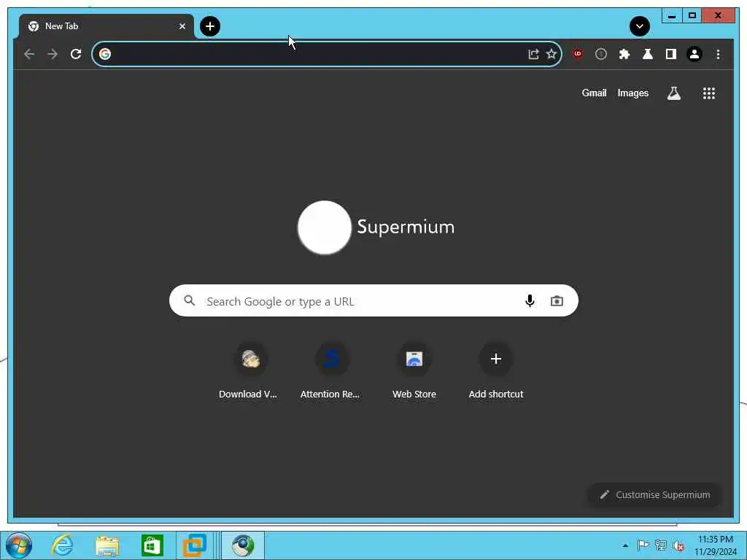Minimize the Supermium window
Viewport: 747px width, 560px height.
coord(672,16)
